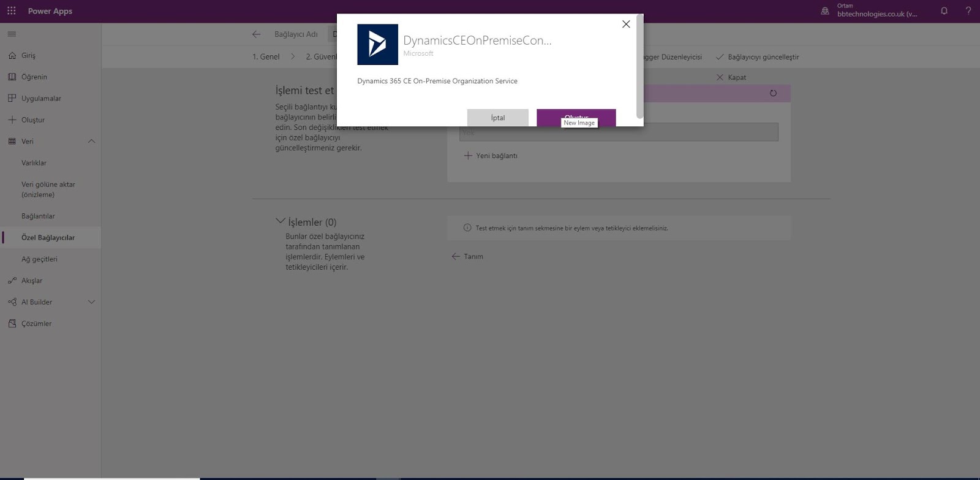Open the notifications bell

click(x=944, y=11)
